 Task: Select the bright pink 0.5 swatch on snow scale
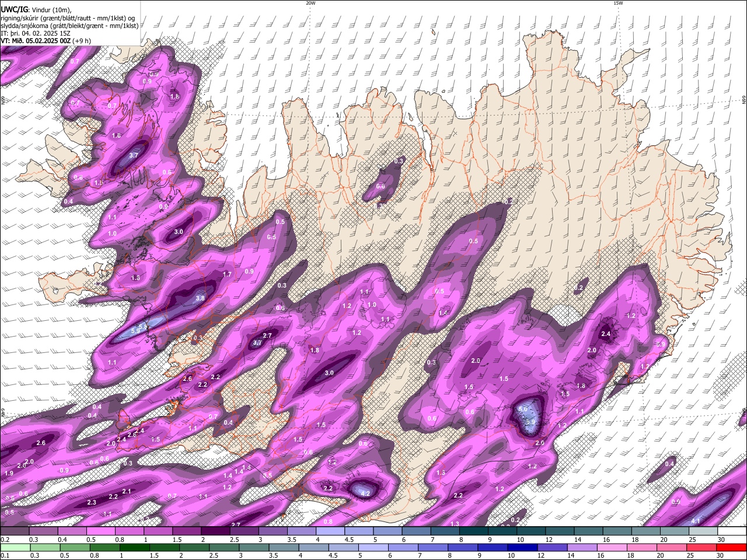pos(100,531)
